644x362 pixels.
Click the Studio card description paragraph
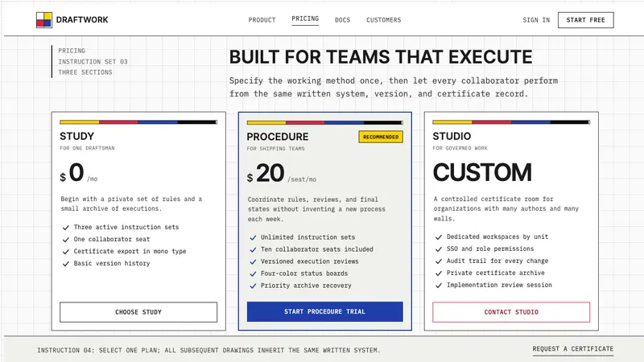point(506,209)
